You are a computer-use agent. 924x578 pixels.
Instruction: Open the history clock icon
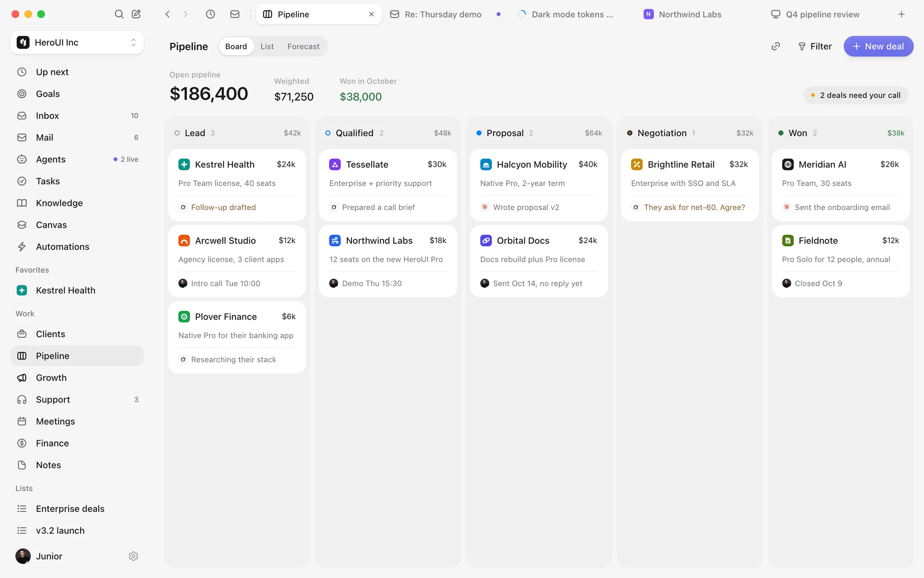[x=210, y=14]
